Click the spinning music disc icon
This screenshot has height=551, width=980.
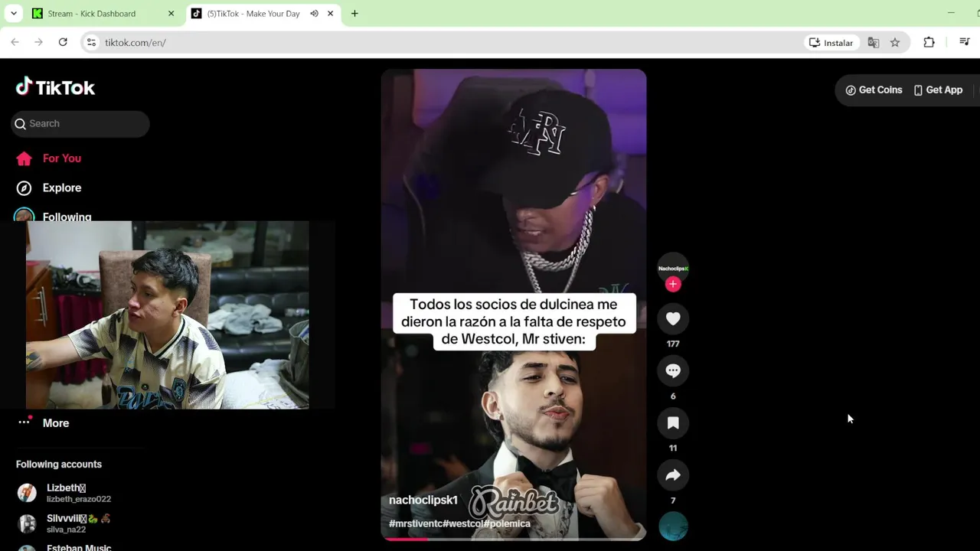tap(673, 527)
